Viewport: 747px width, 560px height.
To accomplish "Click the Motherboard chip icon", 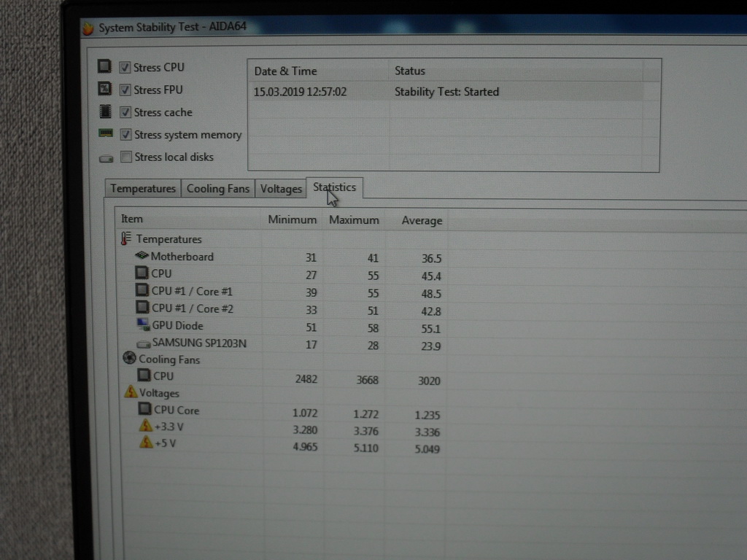I will [142, 256].
